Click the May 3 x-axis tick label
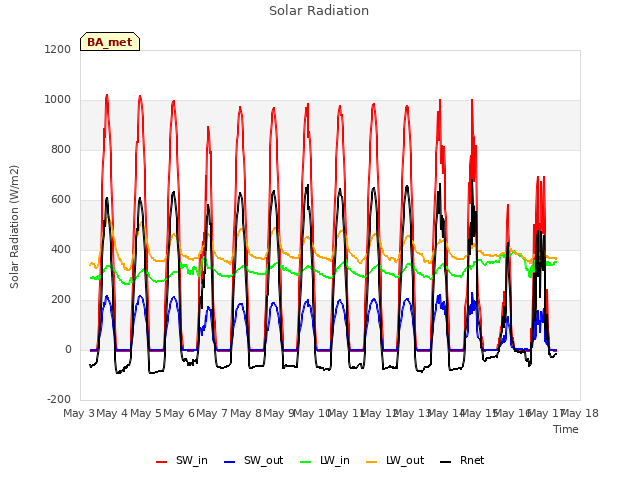This screenshot has height=480, width=640. tap(79, 413)
